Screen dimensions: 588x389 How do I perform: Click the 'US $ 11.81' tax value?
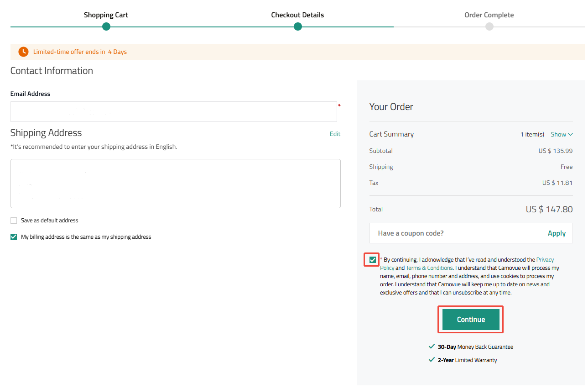[557, 183]
